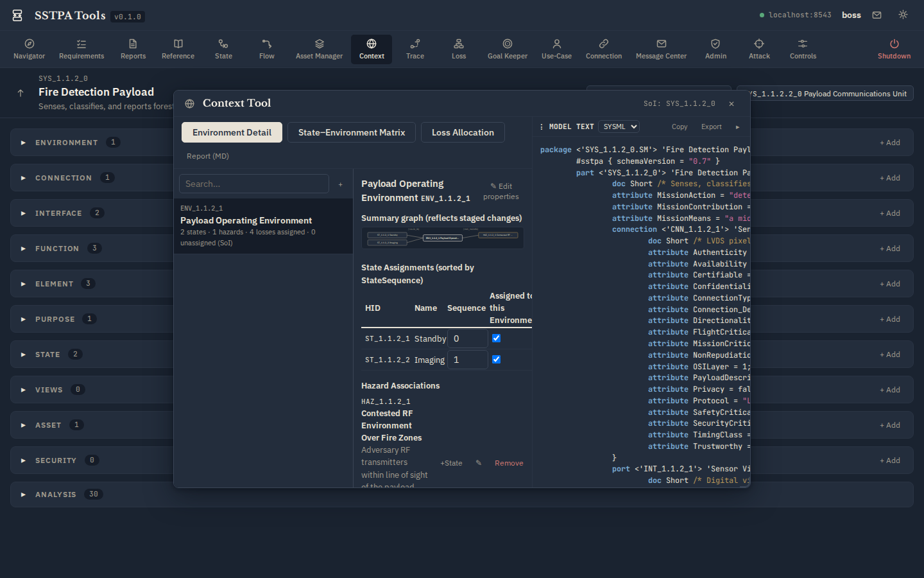Image resolution: width=924 pixels, height=578 pixels.
Task: Open the summary graph thumbnail
Action: click(x=443, y=238)
